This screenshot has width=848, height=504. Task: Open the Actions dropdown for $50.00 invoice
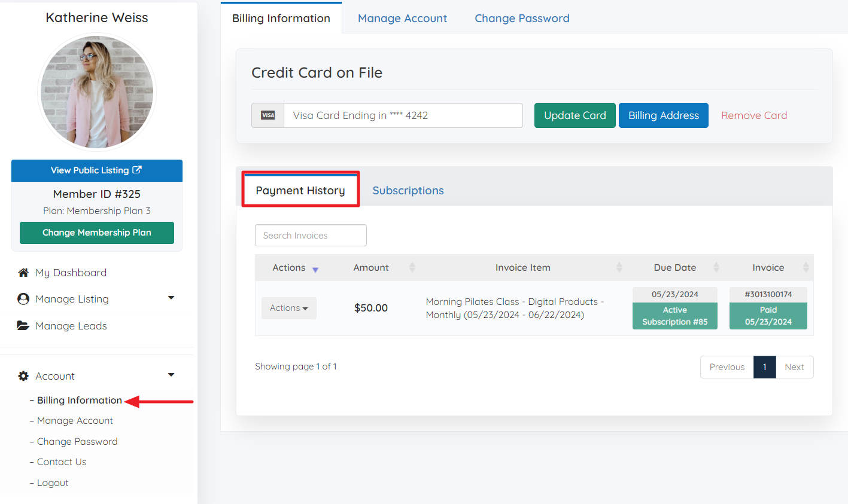click(x=289, y=308)
